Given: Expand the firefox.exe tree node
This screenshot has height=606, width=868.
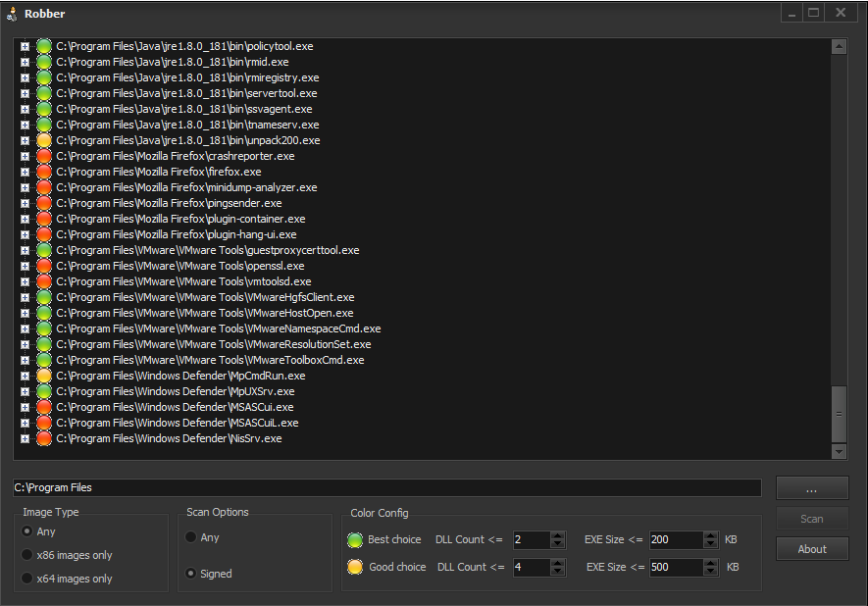Looking at the screenshot, I should pyautogui.click(x=25, y=173).
